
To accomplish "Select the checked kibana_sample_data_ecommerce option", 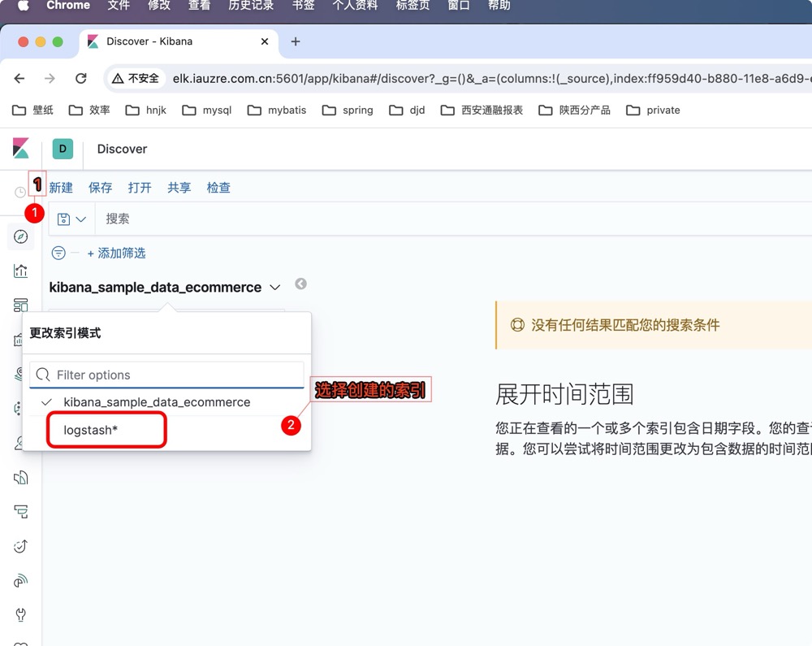I will click(x=157, y=402).
